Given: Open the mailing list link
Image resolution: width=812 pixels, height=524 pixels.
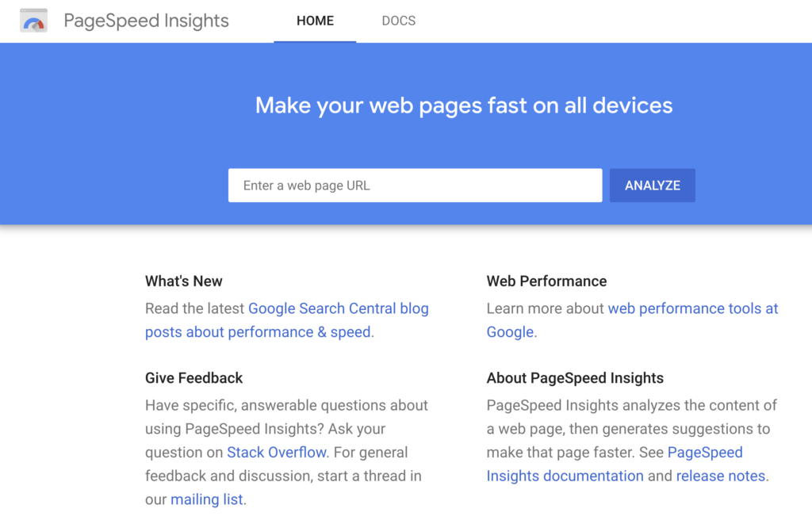Looking at the screenshot, I should [206, 499].
